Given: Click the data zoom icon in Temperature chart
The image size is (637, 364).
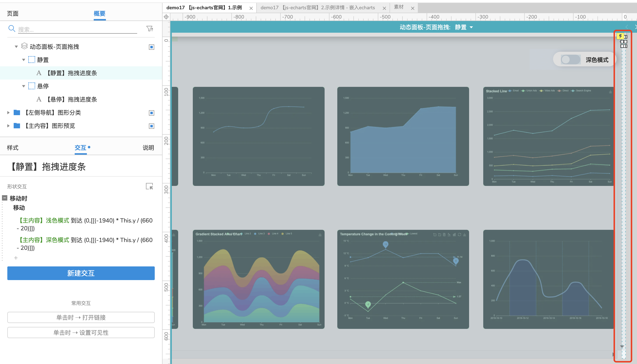Looking at the screenshot, I should point(435,235).
